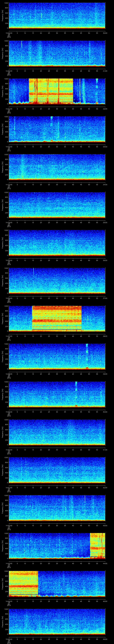Viewport: 114px width, 644px height.
Task: Click the 14:39:00 time label
Action: [9, 412]
